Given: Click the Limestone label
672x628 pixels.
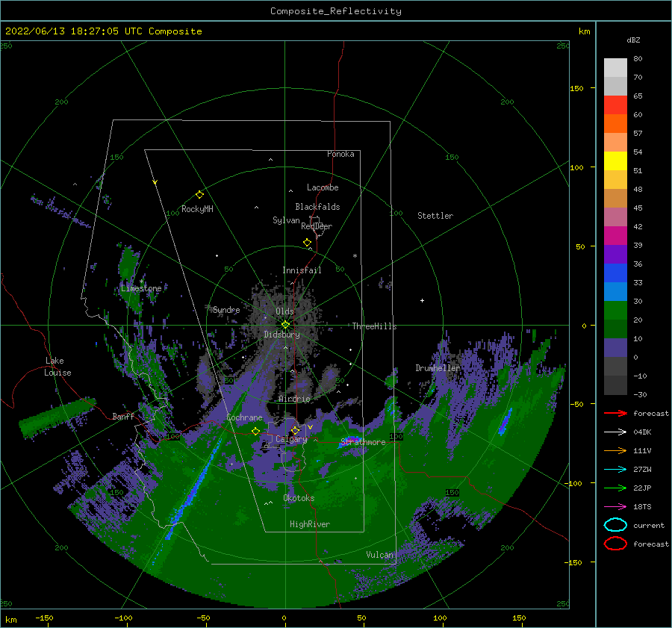Looking at the screenshot, I should (x=141, y=288).
